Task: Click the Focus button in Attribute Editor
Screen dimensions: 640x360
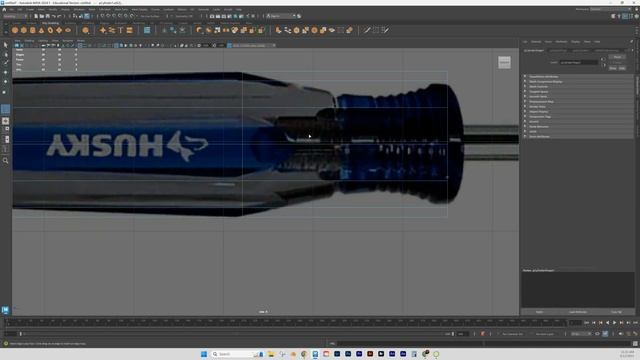Action: pyautogui.click(x=617, y=57)
